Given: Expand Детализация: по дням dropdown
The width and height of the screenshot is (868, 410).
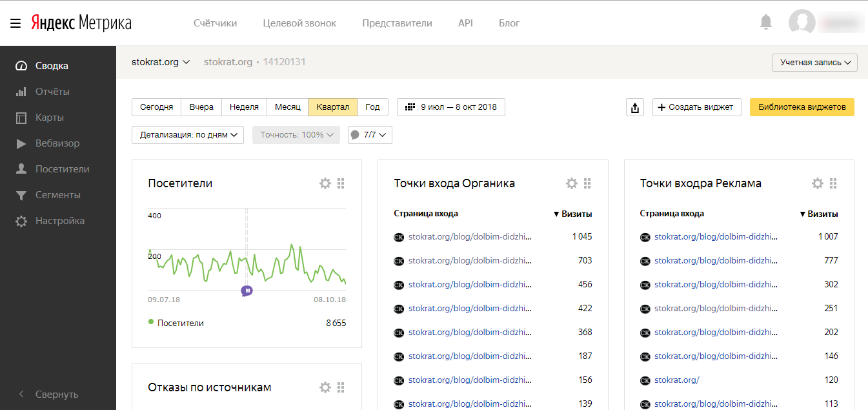Looking at the screenshot, I should [x=188, y=135].
